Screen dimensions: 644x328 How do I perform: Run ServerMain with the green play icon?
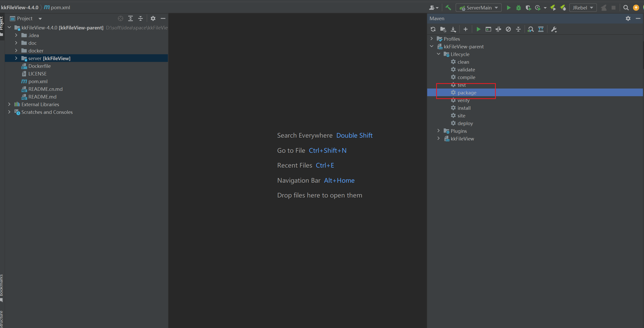click(509, 8)
